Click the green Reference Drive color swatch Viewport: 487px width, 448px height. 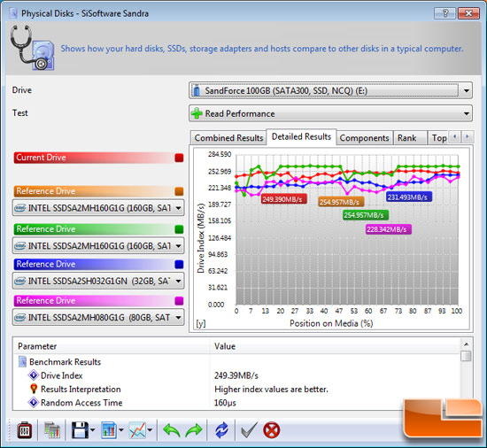(x=179, y=229)
